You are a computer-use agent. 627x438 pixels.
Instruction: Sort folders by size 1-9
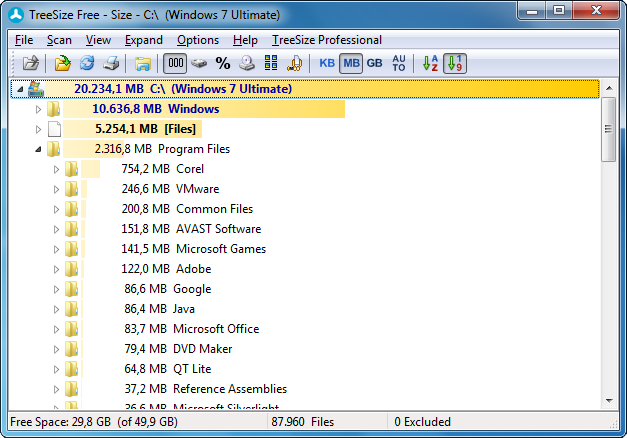(x=455, y=63)
